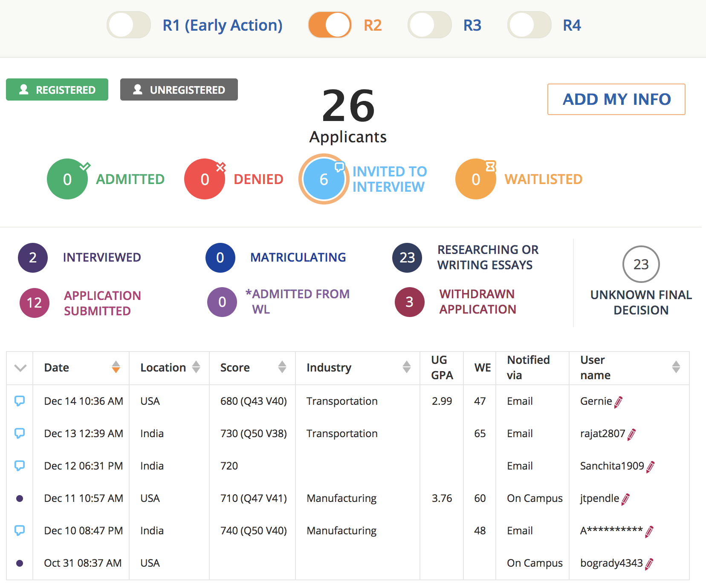This screenshot has width=706, height=588.
Task: Expand the chevron in the table header
Action: coord(20,368)
